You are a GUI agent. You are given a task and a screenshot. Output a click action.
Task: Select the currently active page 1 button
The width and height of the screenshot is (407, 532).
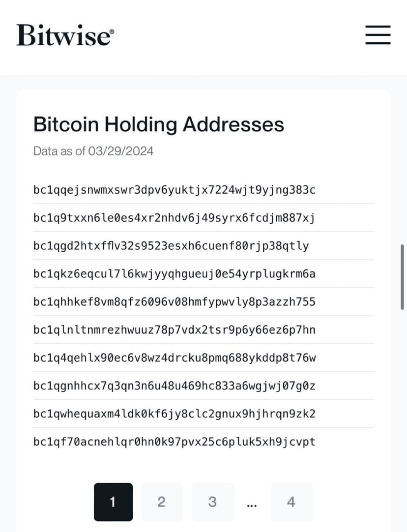113,502
